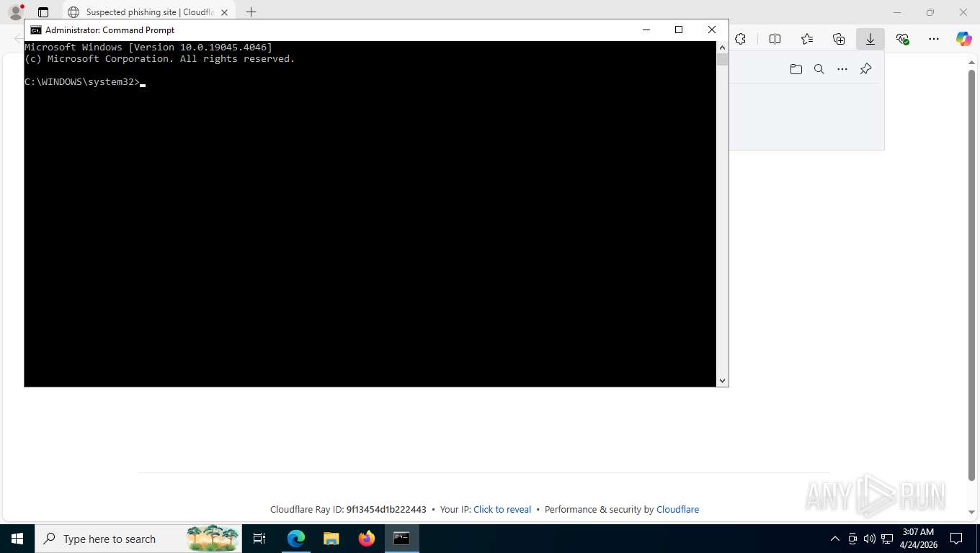Open Microsoft Edge from taskbar
The width and height of the screenshot is (980, 553).
(296, 539)
